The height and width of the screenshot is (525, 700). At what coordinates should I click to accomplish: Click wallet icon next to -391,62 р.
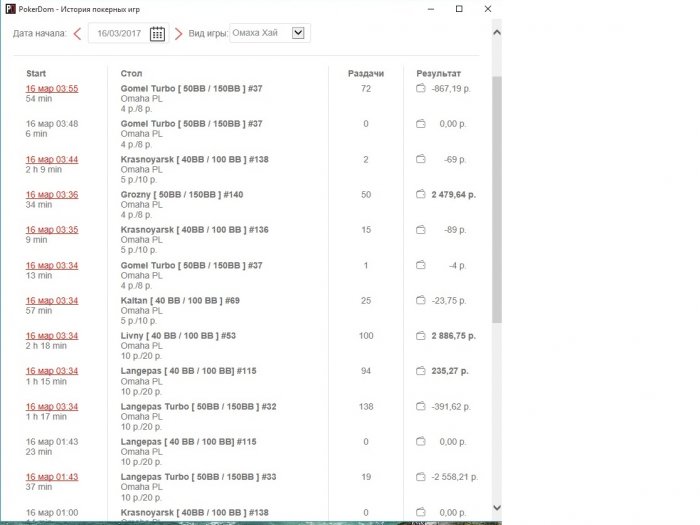(x=421, y=406)
